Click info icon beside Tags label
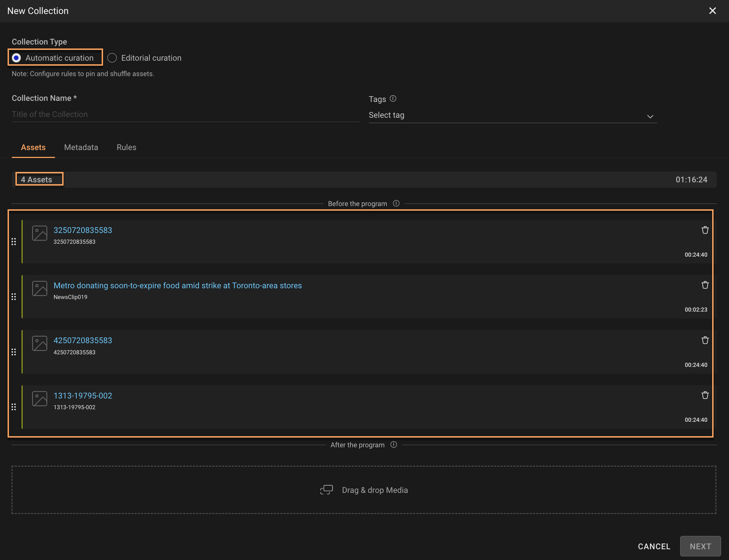Screen dimensions: 729x560 393,98
